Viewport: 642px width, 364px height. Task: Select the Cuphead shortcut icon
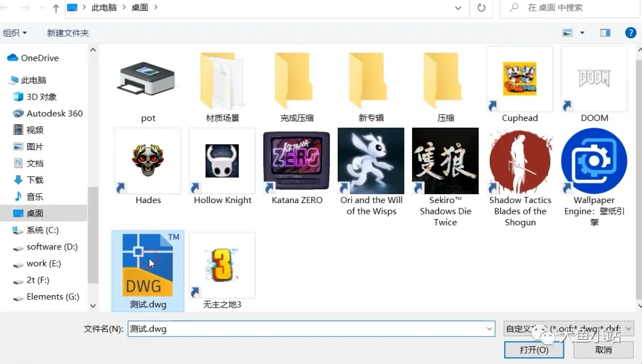coord(520,79)
